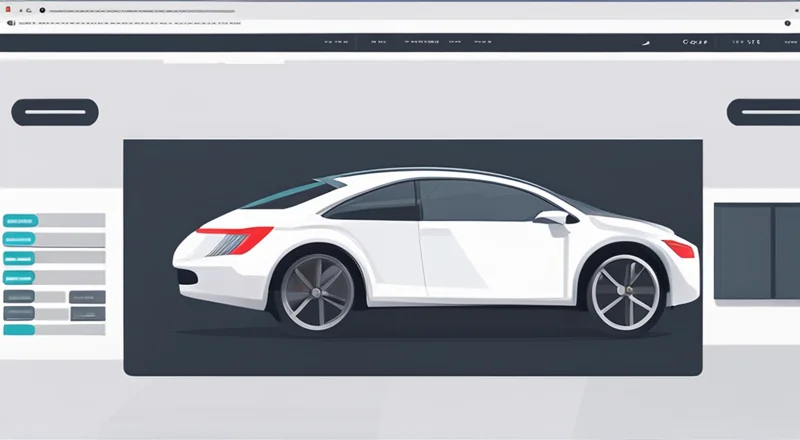The image size is (800, 440).
Task: Click the front wheel of the white car
Action: 623,293
